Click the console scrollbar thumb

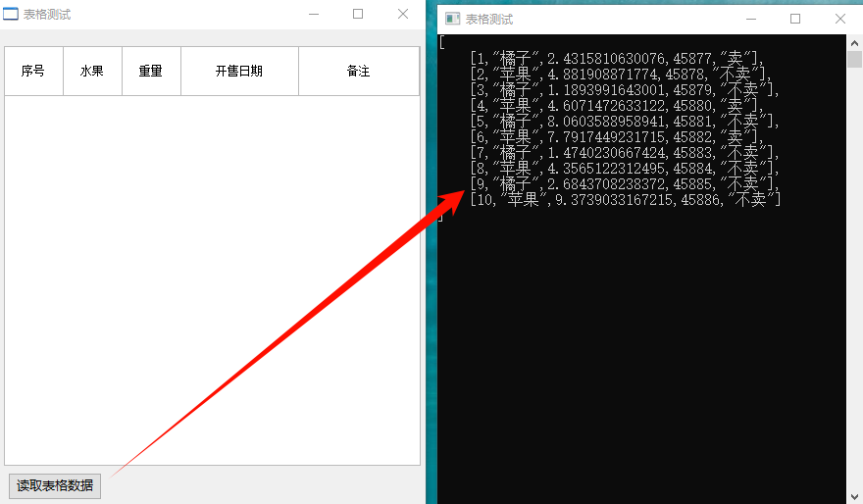tap(854, 59)
